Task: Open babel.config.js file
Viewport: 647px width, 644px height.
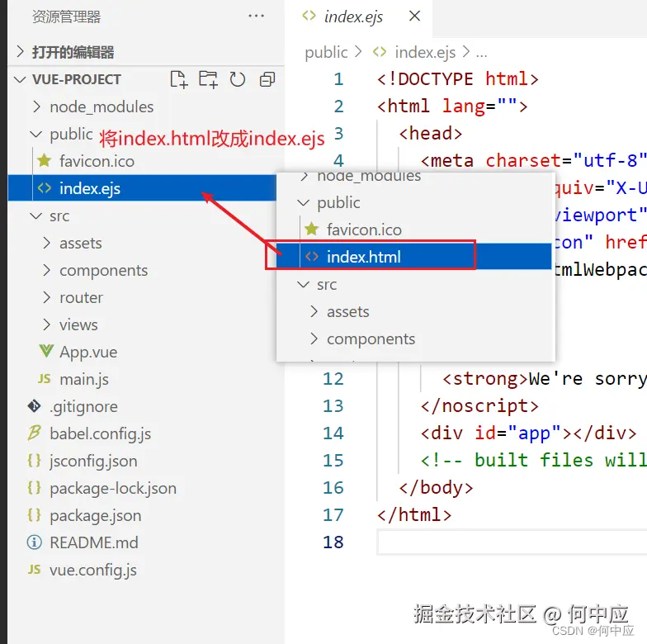Action: pos(101,434)
